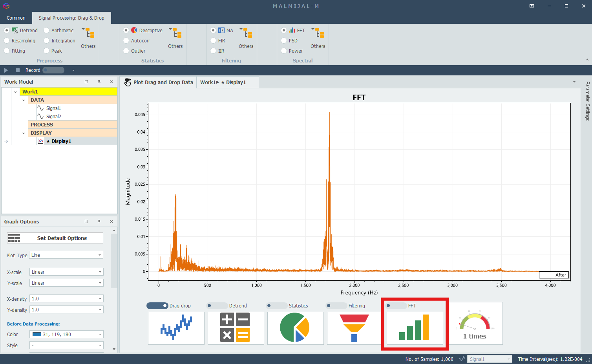592x364 pixels.
Task: Collapse the ribbon with the chevron
Action: (x=587, y=60)
